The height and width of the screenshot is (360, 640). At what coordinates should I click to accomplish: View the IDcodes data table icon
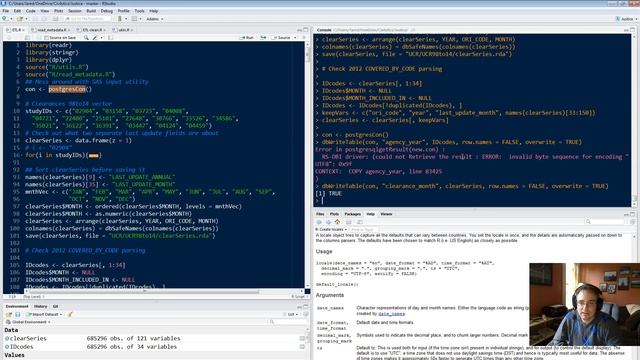click(x=302, y=347)
